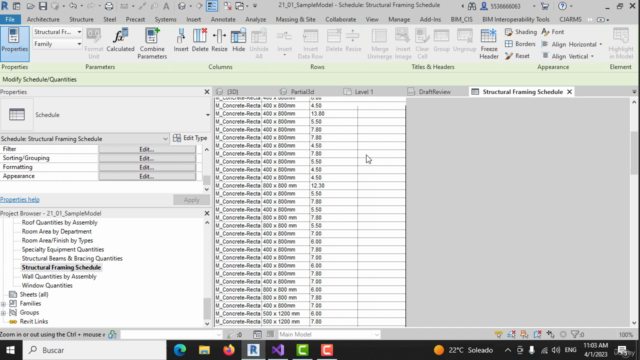Close the Project Browser panel
This screenshot has width=640, height=360.
pyautogui.click(x=207, y=213)
